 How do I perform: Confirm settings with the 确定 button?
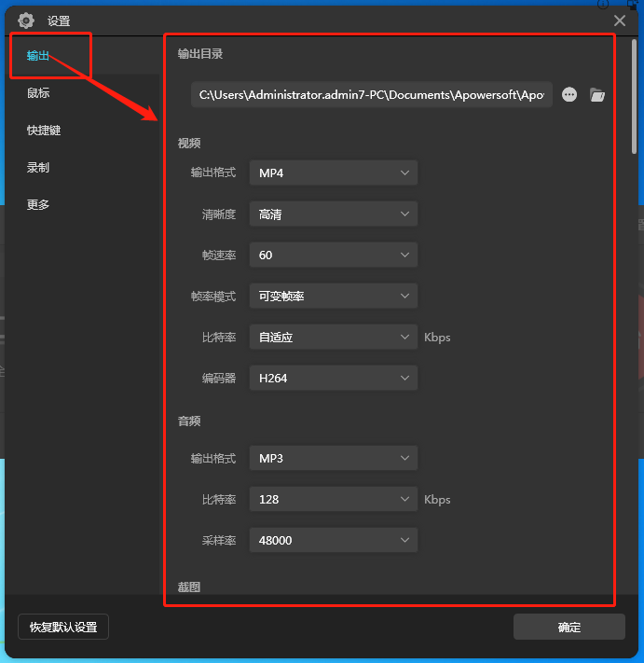(569, 627)
